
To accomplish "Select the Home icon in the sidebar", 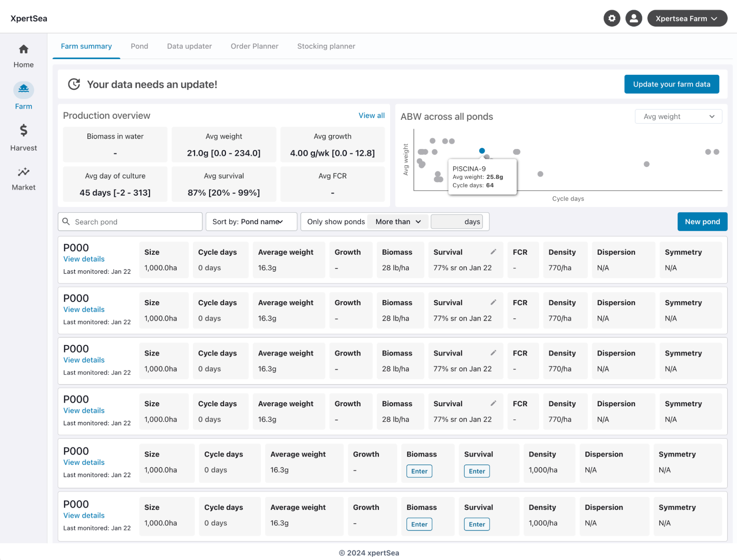I will click(x=23, y=49).
